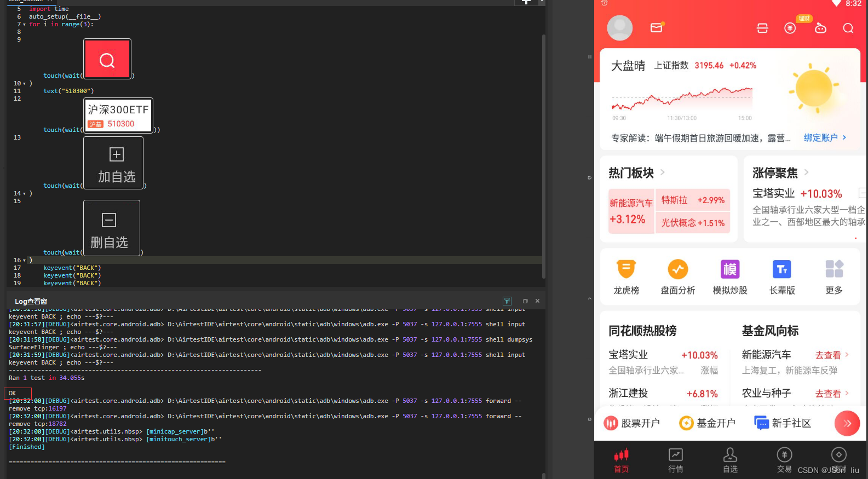
Task: Tap the 专家解读 news headline
Action: pos(701,138)
